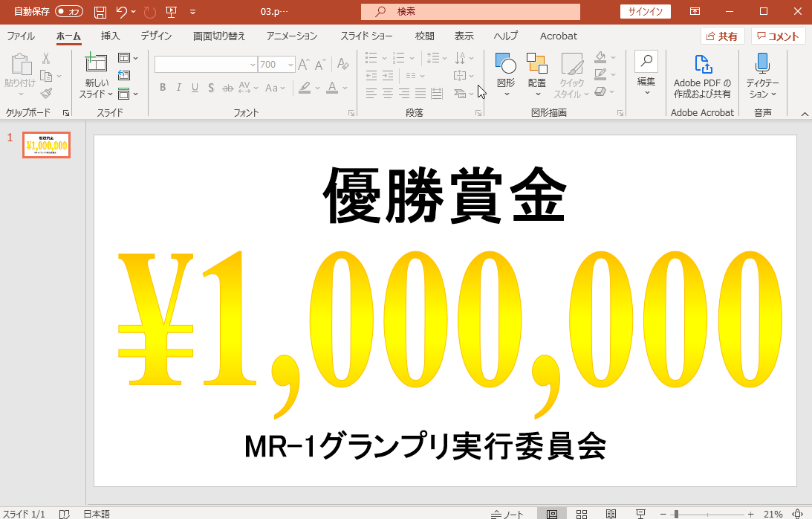Screen dimensions: 812x519
Task: Click the Save icon in title bar
Action: tap(100, 12)
